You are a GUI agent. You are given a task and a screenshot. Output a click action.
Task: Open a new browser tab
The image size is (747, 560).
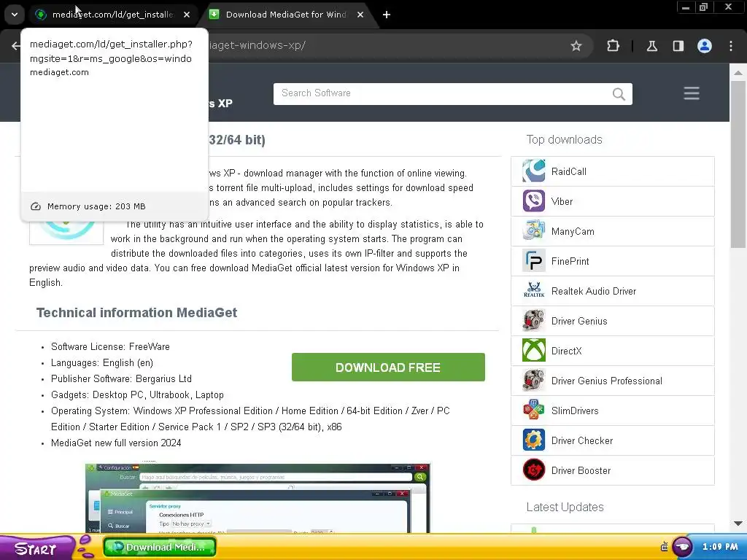[387, 15]
